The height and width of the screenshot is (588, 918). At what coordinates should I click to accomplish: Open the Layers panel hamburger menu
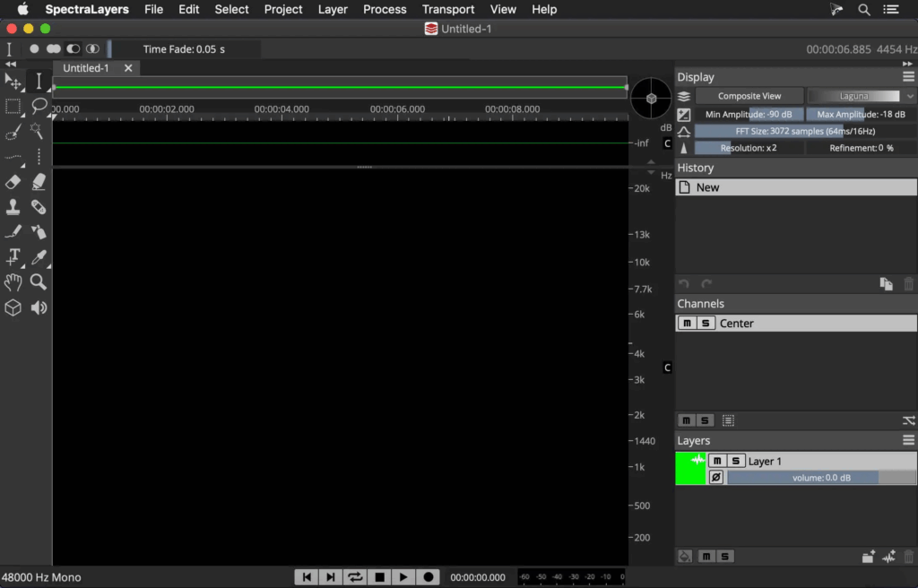click(908, 440)
